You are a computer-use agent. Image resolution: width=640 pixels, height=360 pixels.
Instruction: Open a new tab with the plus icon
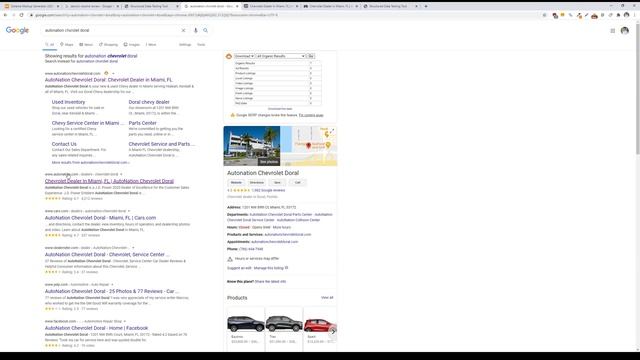tap(426, 6)
